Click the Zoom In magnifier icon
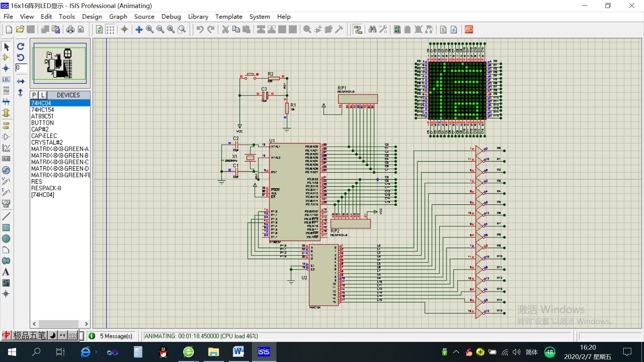Screen dimensions: 644x362 point(150,29)
